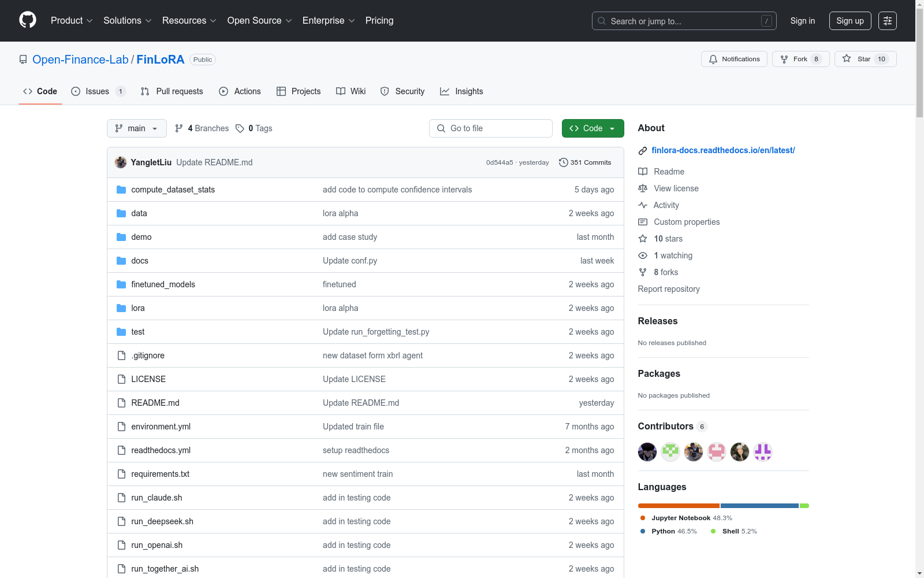This screenshot has height=578, width=924.
Task: Open commit 'add code to compute confidence intervals'
Action: pos(397,190)
